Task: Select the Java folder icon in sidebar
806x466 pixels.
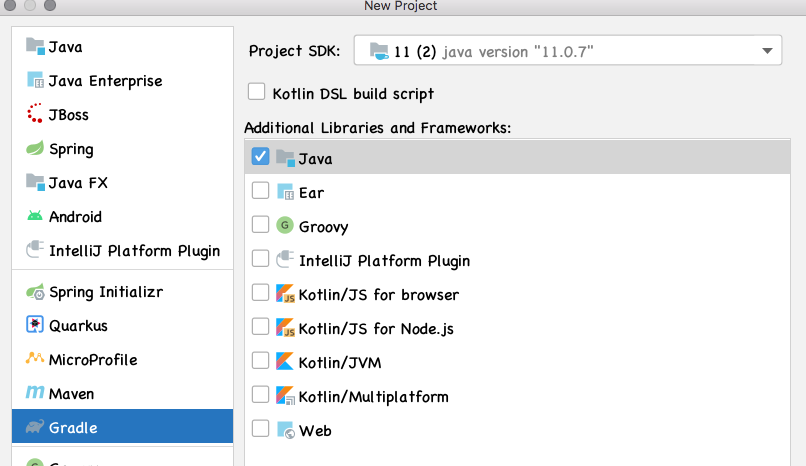Action: [35, 46]
